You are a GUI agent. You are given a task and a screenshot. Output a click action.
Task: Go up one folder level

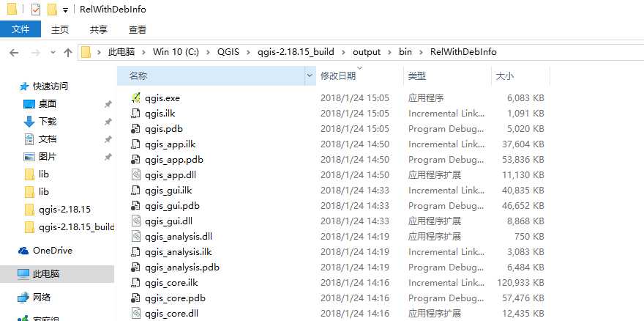[68, 52]
